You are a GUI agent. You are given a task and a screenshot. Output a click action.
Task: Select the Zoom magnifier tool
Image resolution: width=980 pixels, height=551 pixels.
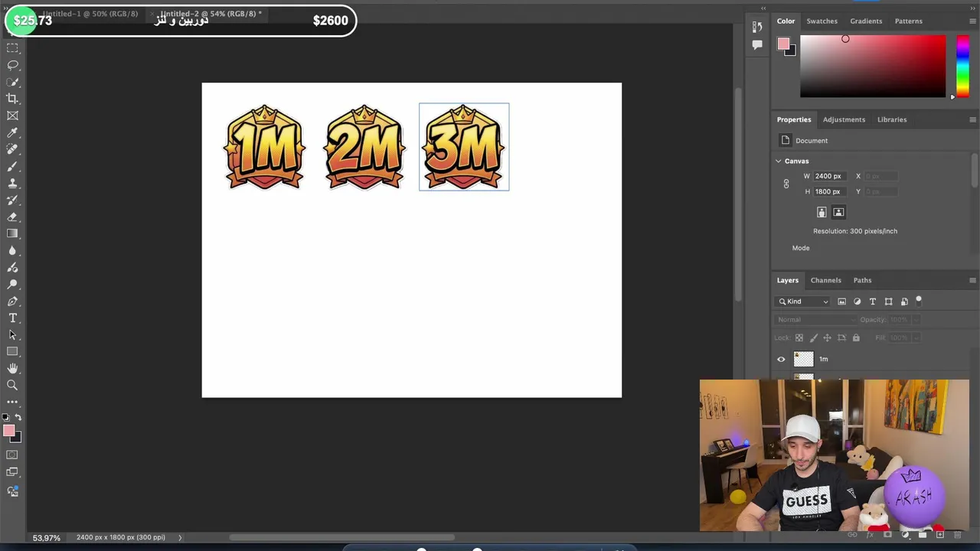(x=12, y=385)
